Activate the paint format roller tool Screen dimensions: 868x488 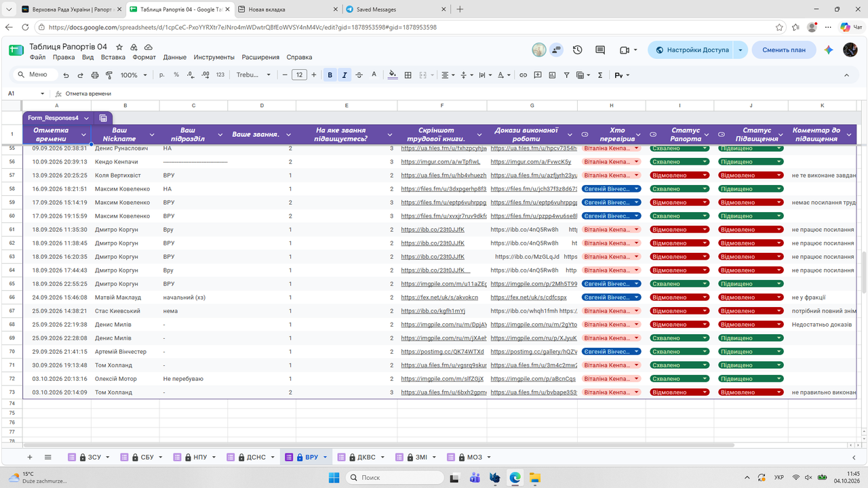(108, 75)
